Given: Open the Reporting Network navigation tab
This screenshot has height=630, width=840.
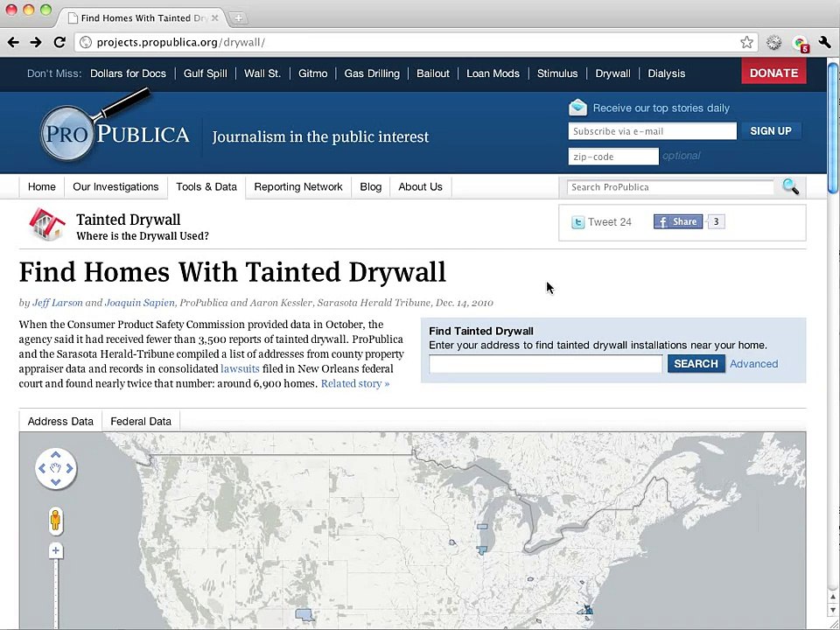Looking at the screenshot, I should click(x=298, y=187).
